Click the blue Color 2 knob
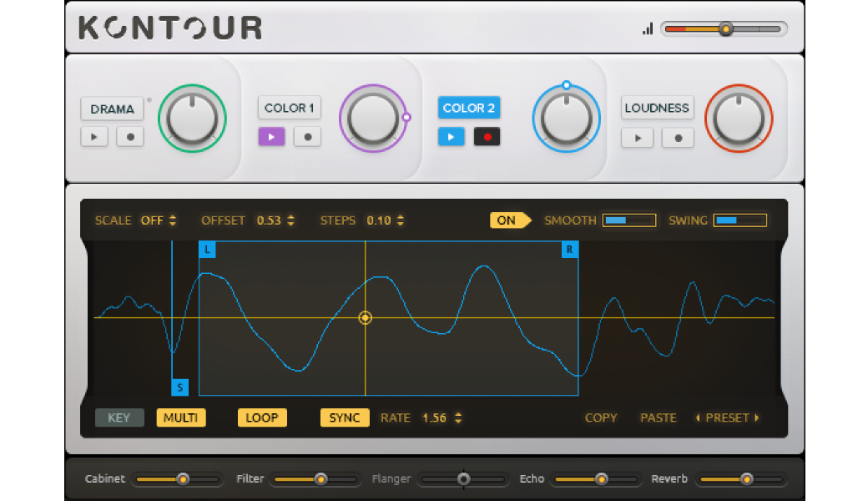 pyautogui.click(x=567, y=119)
